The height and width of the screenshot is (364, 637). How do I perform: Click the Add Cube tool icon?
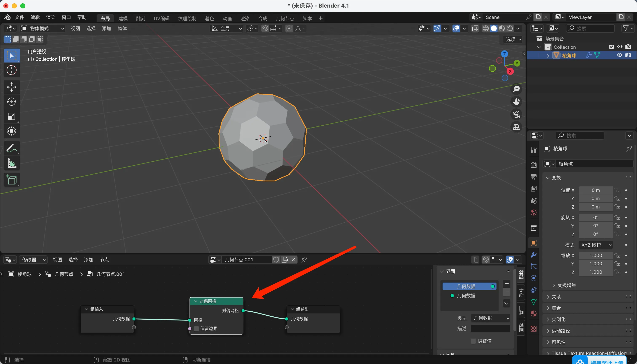click(x=12, y=179)
